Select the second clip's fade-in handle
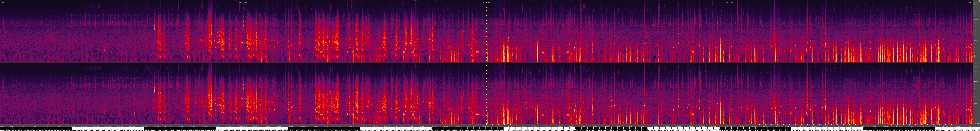This screenshot has width=980, height=131. point(246,2)
